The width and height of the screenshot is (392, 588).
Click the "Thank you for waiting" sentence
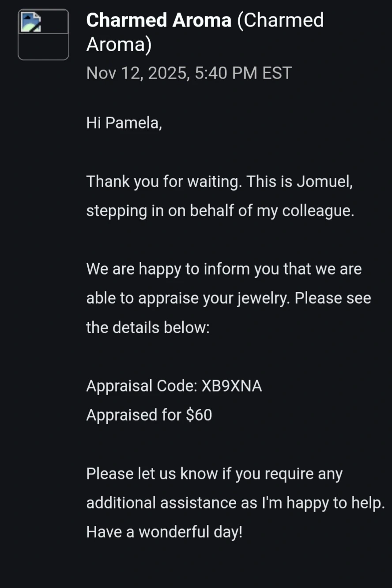pos(163,181)
